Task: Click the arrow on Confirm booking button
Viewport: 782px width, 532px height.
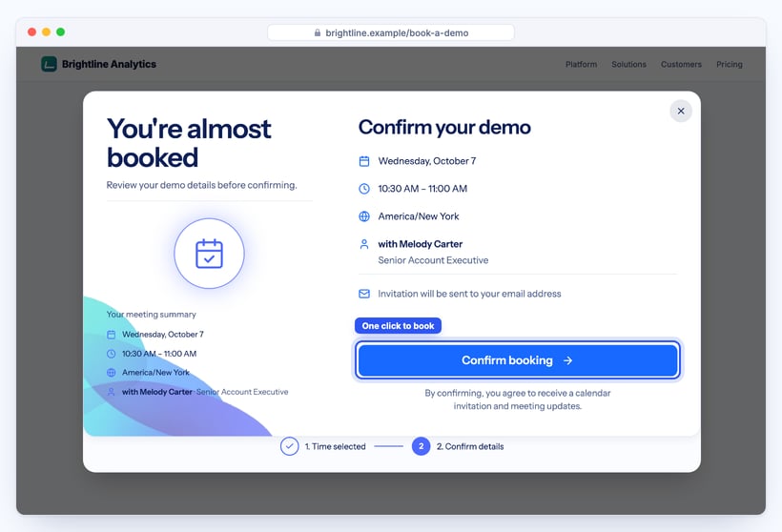Action: pyautogui.click(x=568, y=360)
